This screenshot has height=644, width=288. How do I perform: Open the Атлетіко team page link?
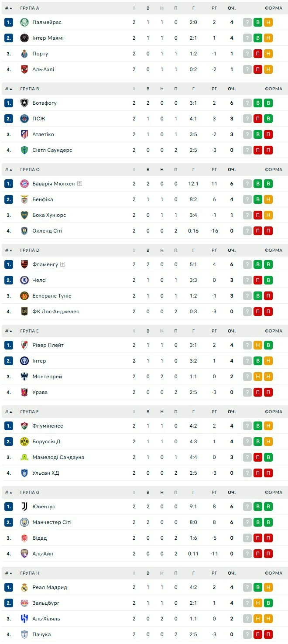[x=43, y=134]
